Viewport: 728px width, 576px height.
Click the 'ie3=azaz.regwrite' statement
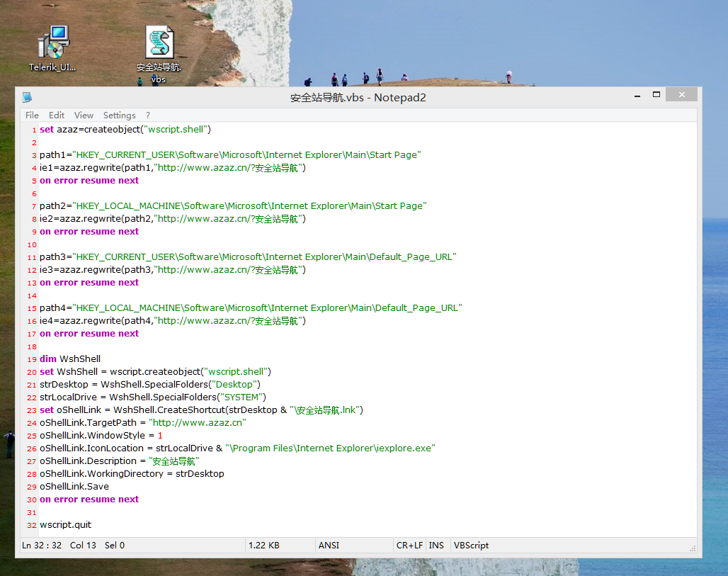(173, 270)
